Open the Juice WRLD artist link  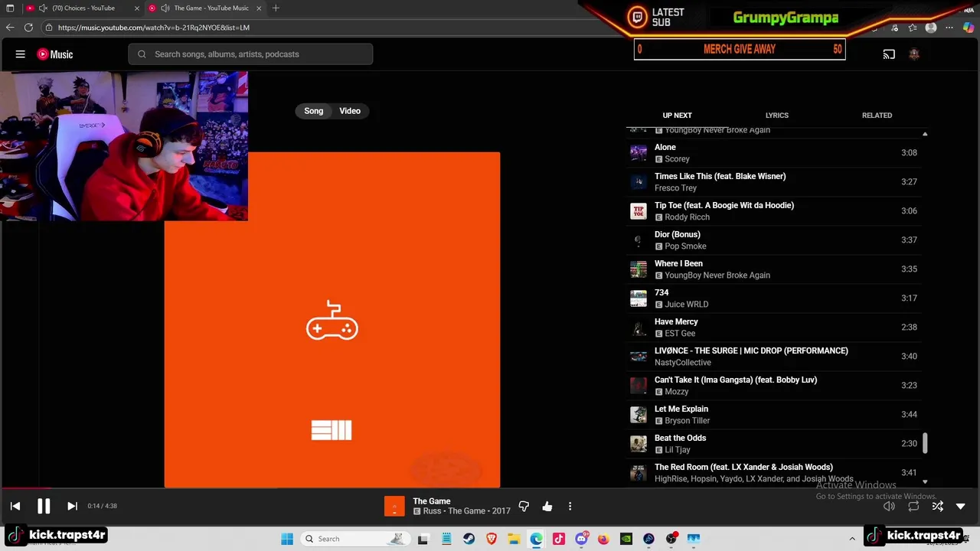[x=686, y=305]
